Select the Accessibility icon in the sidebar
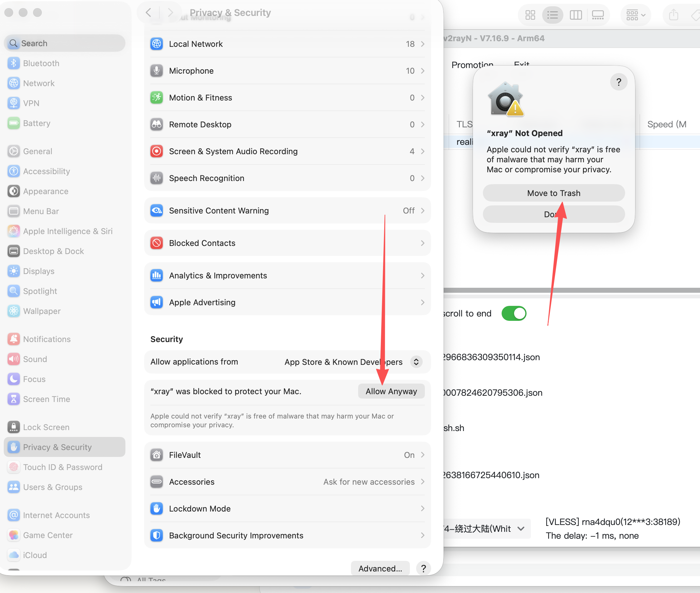 point(14,171)
